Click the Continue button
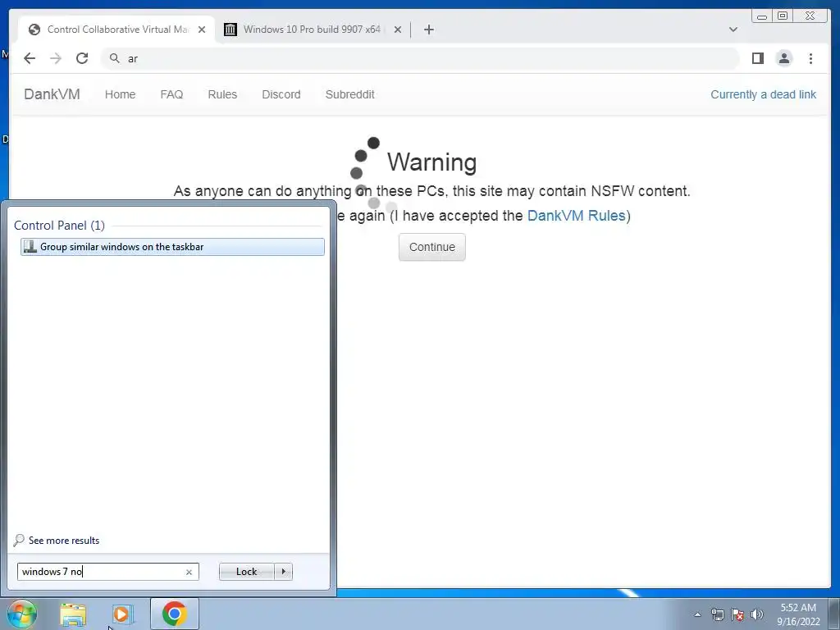 (431, 247)
